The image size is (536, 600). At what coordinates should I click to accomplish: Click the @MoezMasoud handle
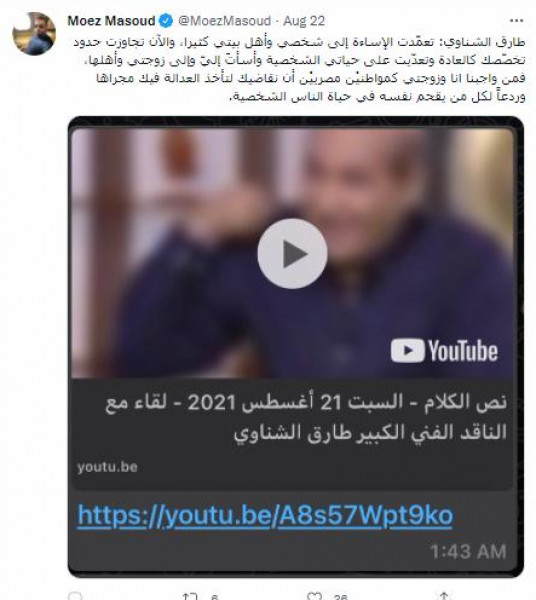click(225, 21)
